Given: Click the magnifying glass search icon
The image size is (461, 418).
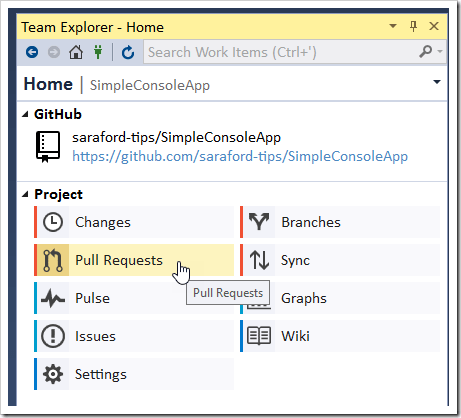Looking at the screenshot, I should 426,52.
